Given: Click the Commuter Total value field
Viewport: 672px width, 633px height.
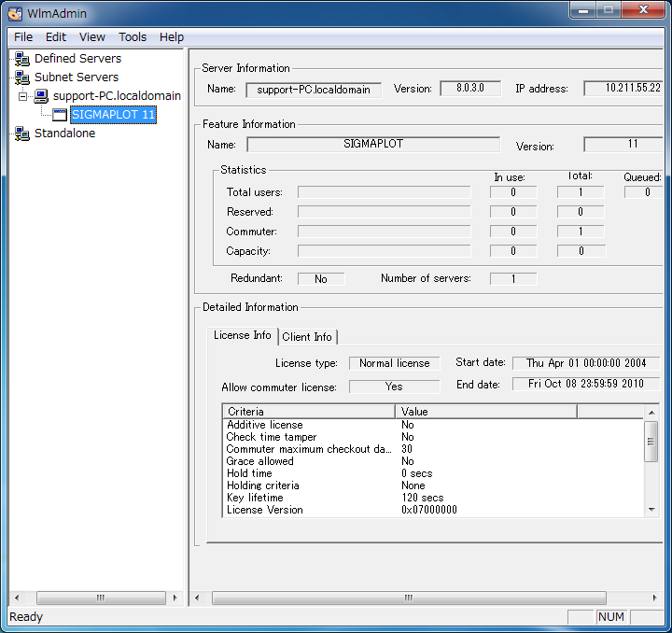Looking at the screenshot, I should pos(581,232).
